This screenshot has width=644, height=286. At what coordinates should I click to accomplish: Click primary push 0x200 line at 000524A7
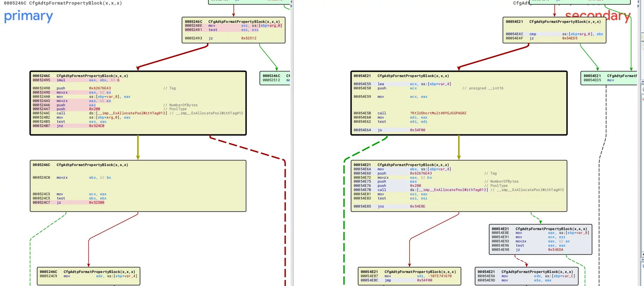(x=110, y=109)
